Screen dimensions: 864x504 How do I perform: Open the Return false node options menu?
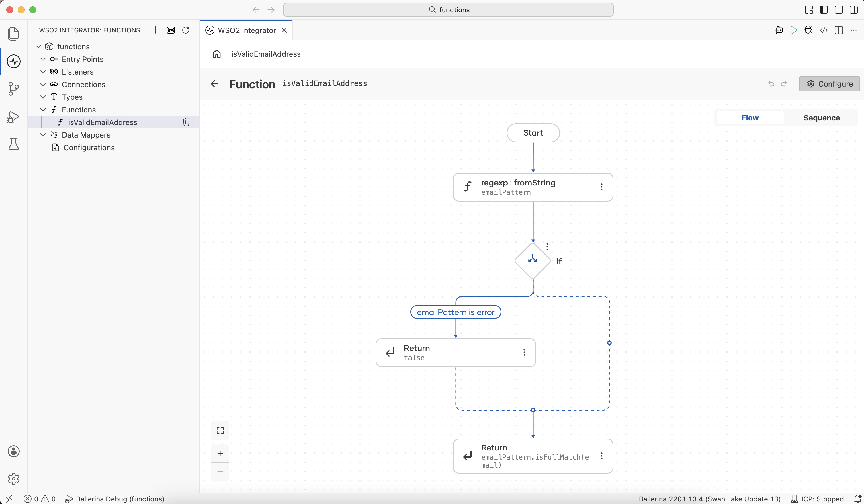click(524, 352)
